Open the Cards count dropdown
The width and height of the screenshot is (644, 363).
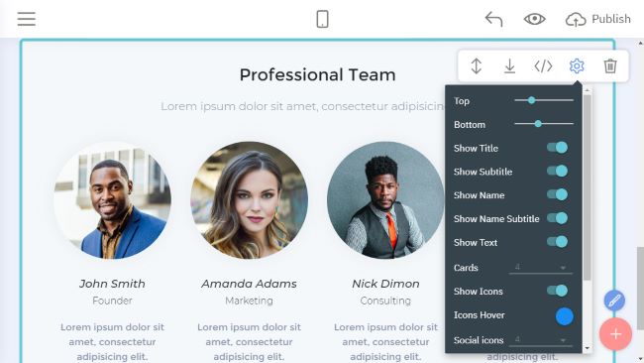541,267
